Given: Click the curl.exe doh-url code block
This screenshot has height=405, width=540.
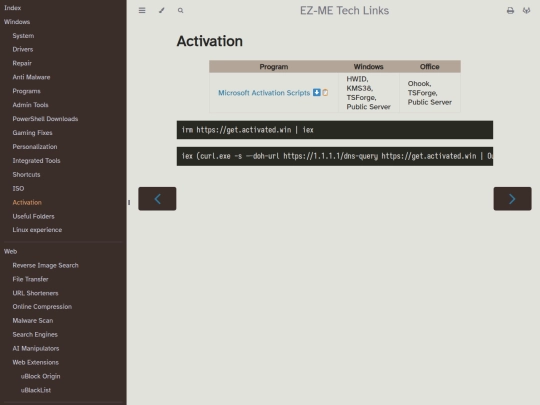Looking at the screenshot, I should pyautogui.click(x=335, y=156).
